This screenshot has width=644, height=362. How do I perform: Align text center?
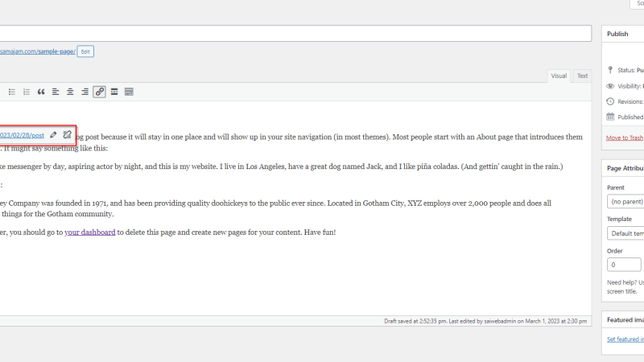(x=70, y=92)
